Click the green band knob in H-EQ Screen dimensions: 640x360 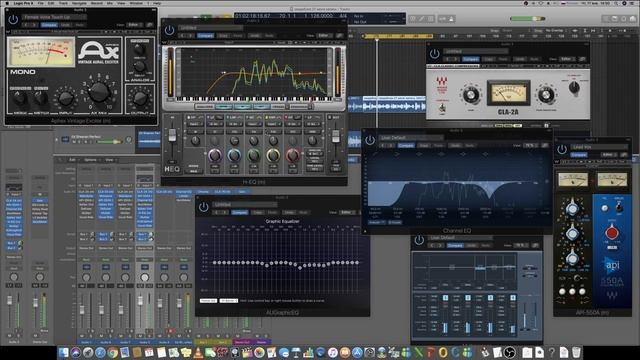click(253, 156)
